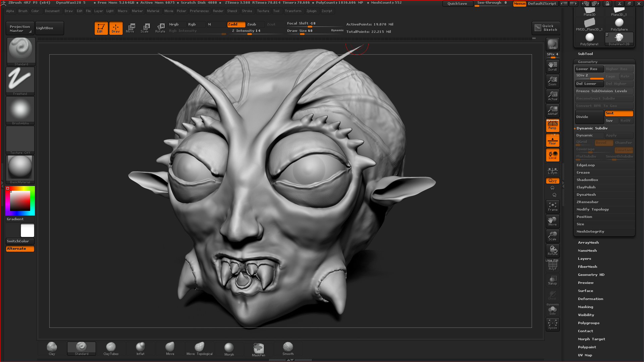Click the Frame view icon
The height and width of the screenshot is (362, 644).
point(552,206)
